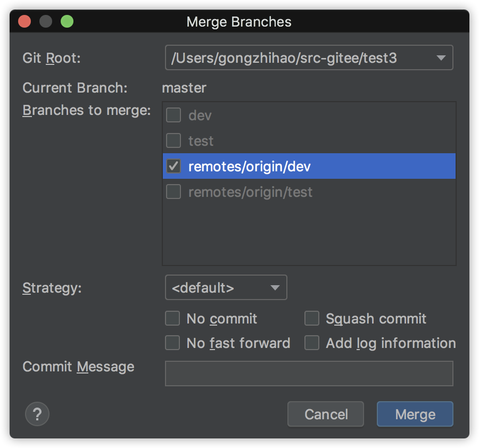Enable the No fast forward option
This screenshot has width=479, height=448.
[x=172, y=343]
